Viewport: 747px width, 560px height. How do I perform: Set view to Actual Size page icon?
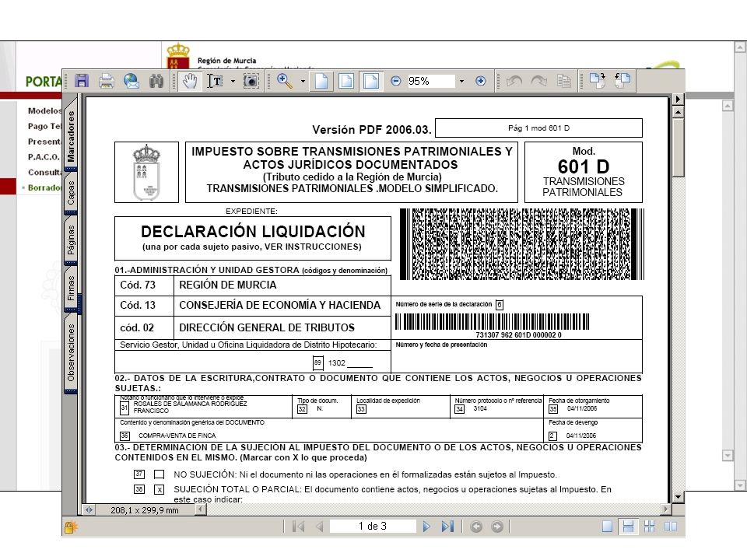click(321, 81)
